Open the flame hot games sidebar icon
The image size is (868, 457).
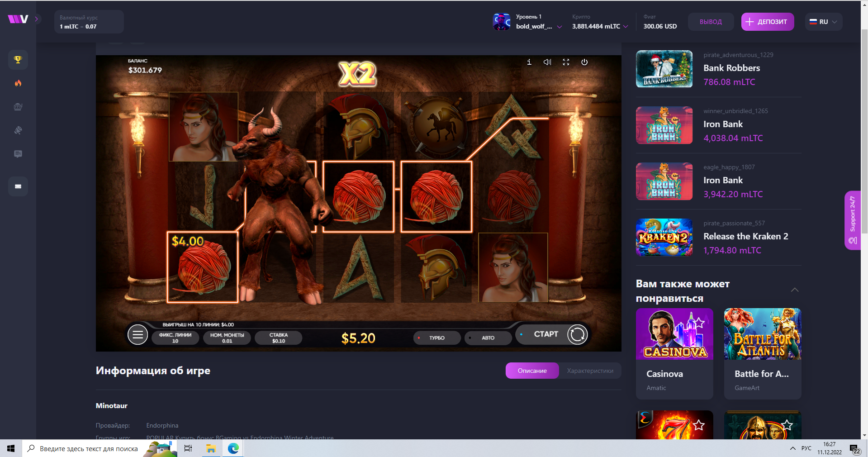coord(18,83)
